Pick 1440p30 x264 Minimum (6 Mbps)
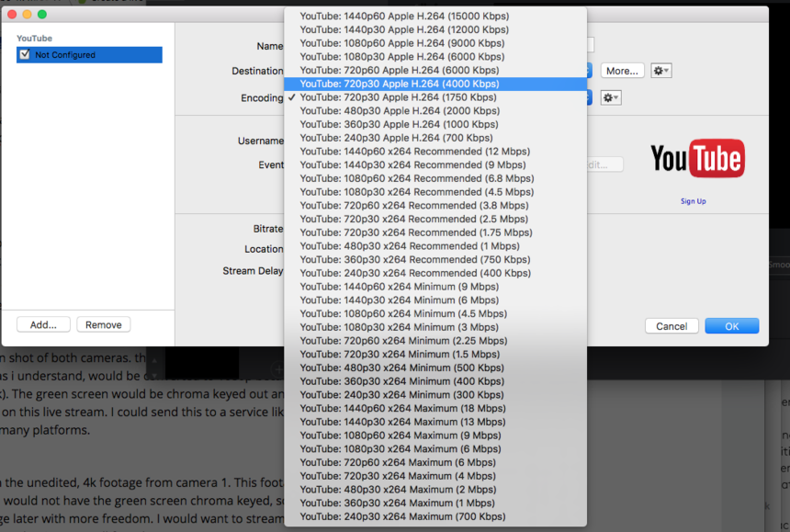The width and height of the screenshot is (790, 532). click(x=435, y=300)
